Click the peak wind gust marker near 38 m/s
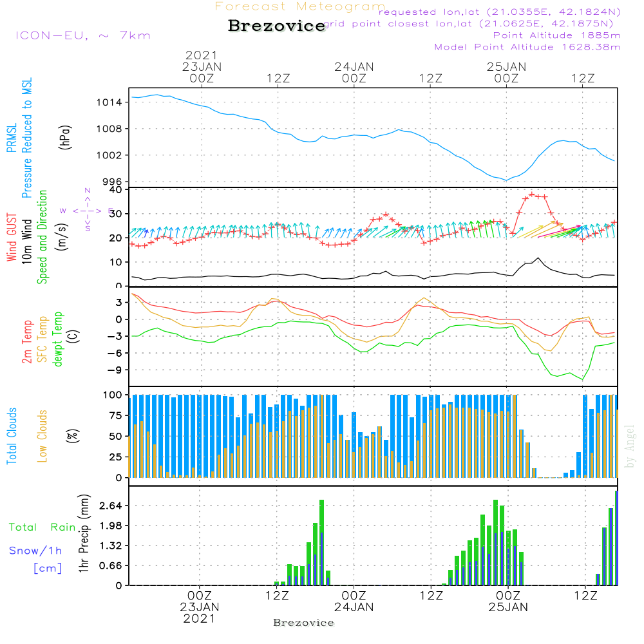 (x=531, y=194)
